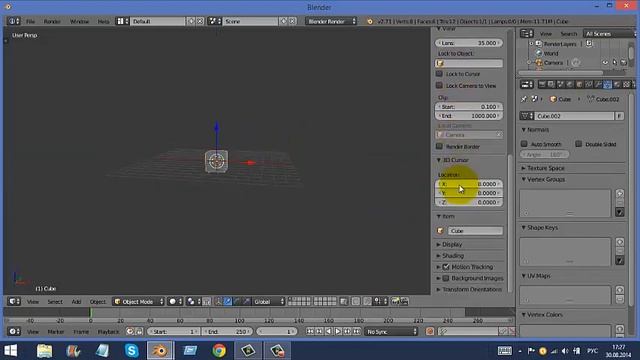
Task: Open the Modifiers properties tab
Action: pos(598,84)
